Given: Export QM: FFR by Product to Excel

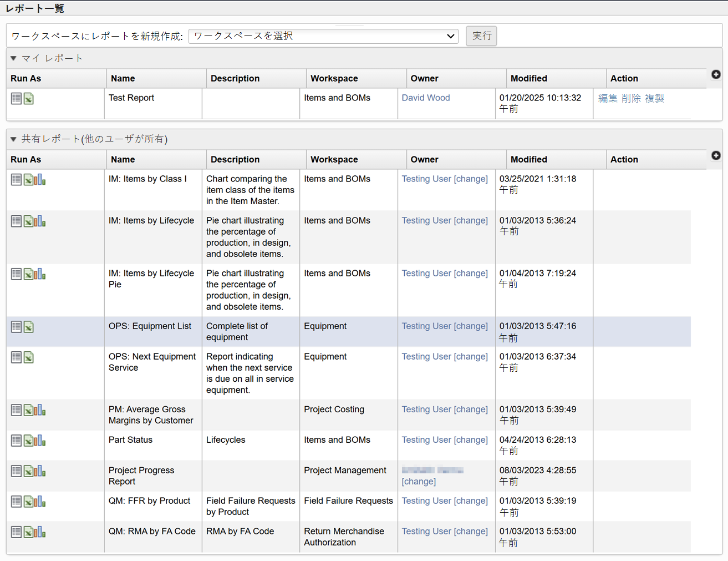Looking at the screenshot, I should 29,502.
